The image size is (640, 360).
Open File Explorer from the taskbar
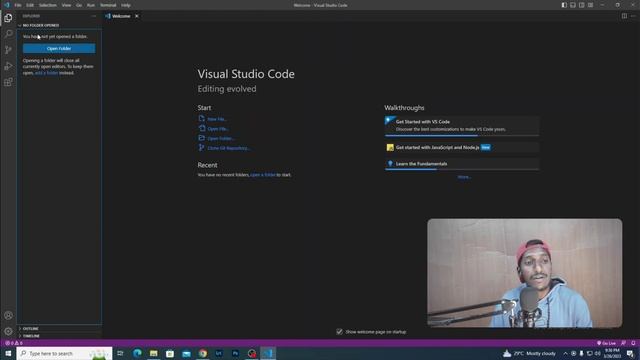tap(153, 353)
